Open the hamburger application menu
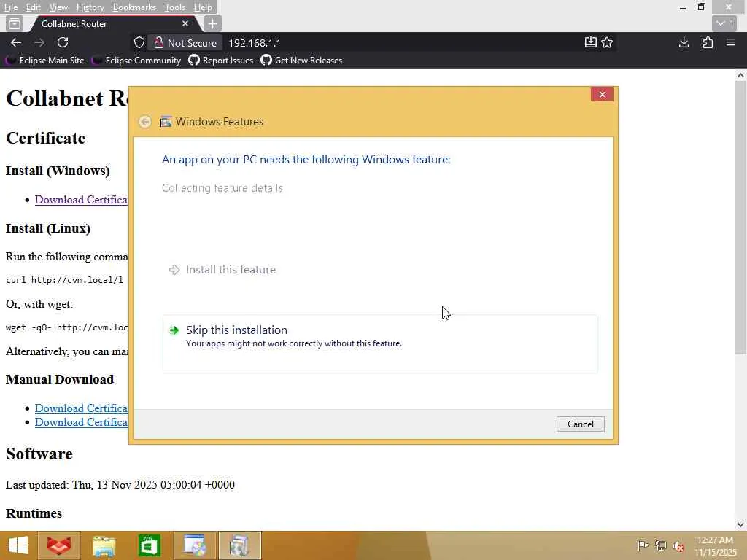Viewport: 747px width, 560px height. point(731,43)
